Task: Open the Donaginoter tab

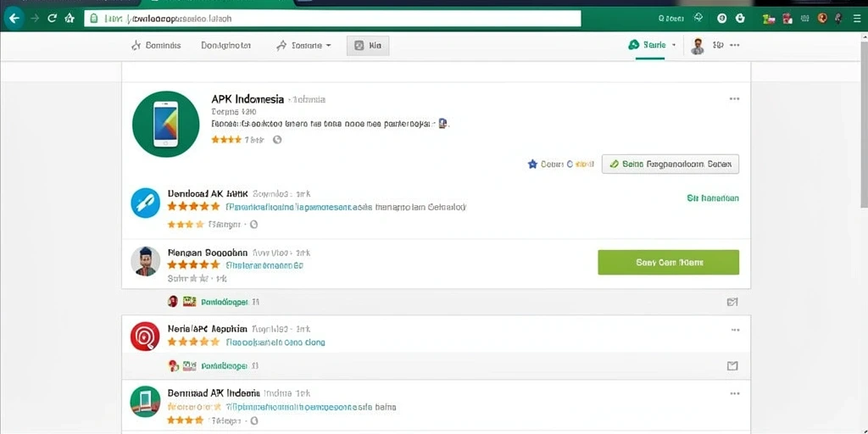Action: point(225,46)
